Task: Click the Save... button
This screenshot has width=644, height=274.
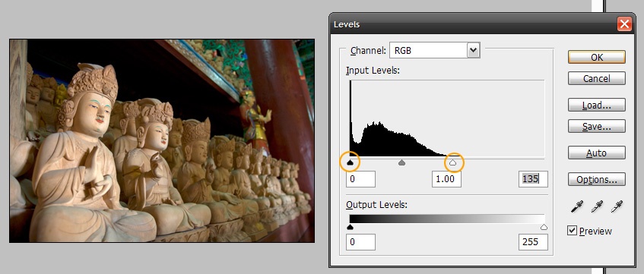Action: coord(597,126)
